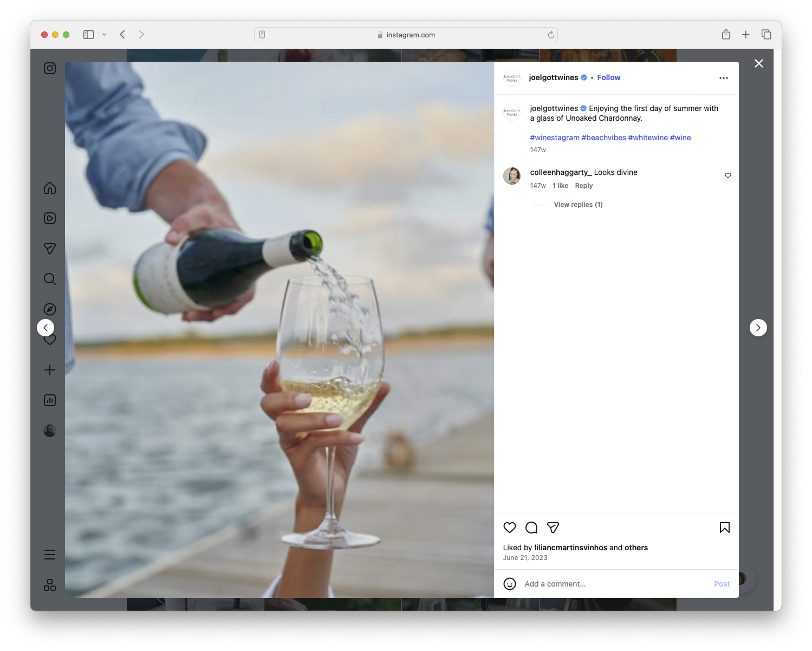Click the comment bubble icon
Screen dimensions: 812x651
(x=531, y=528)
